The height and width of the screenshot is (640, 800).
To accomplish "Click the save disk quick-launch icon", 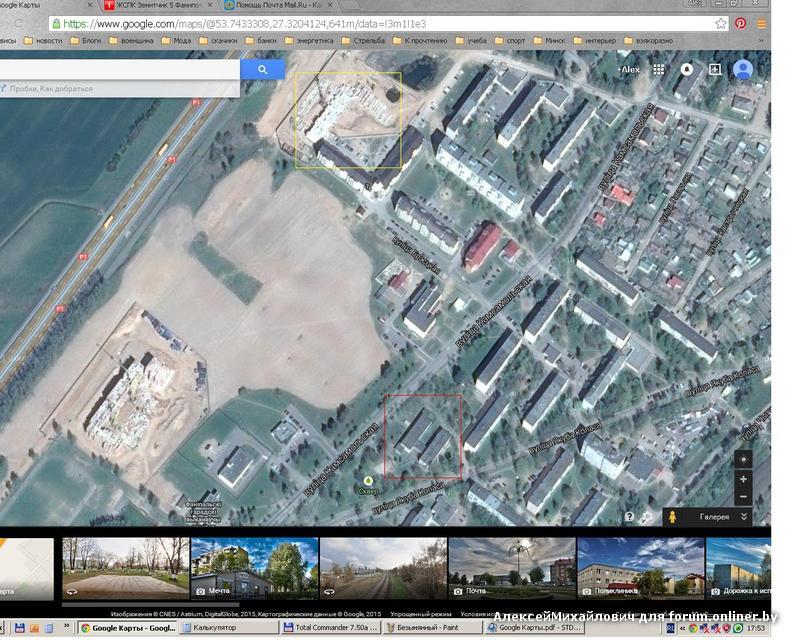I will pos(19,628).
